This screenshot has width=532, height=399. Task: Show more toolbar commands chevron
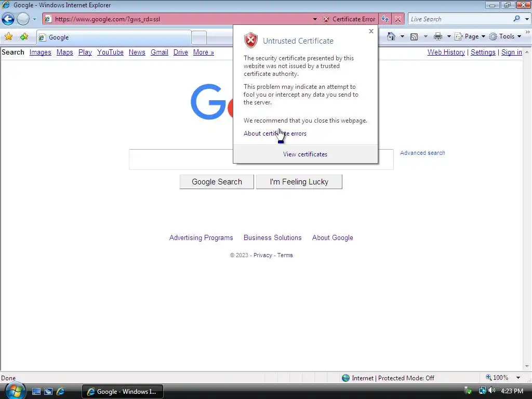[x=528, y=32]
